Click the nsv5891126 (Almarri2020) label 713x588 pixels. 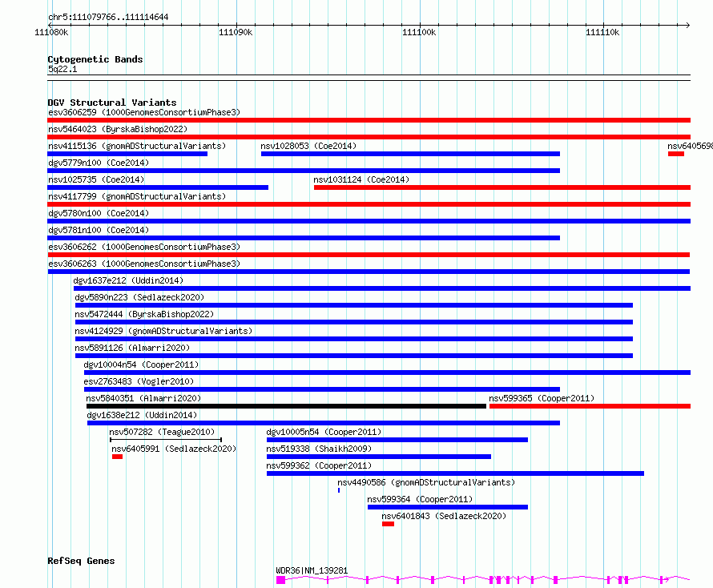132,348
